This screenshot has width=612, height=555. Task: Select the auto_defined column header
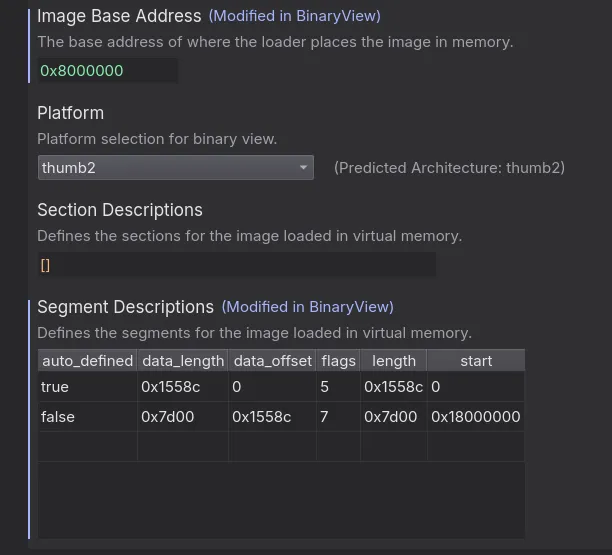click(87, 361)
